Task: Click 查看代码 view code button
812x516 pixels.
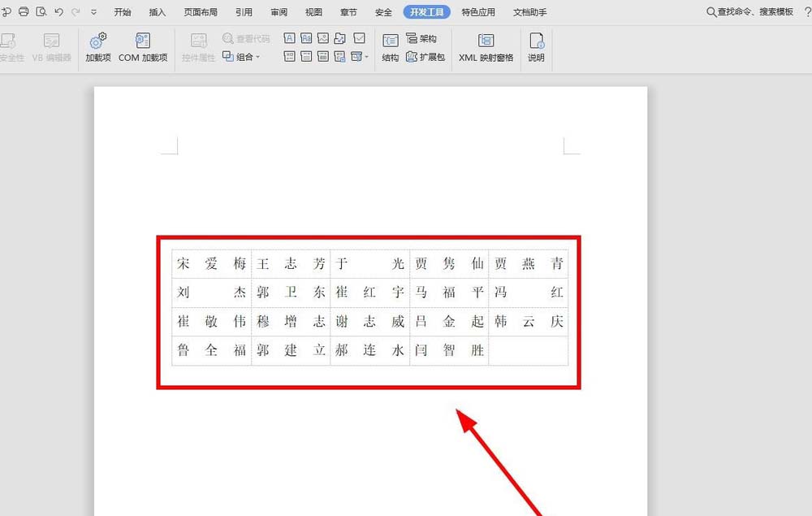Action: [246, 38]
